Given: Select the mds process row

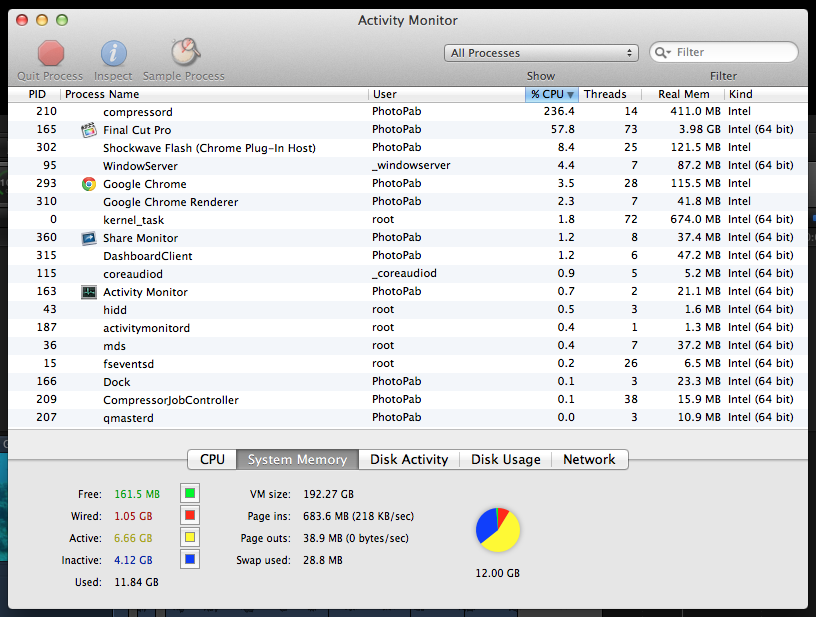Looking at the screenshot, I should point(408,346).
